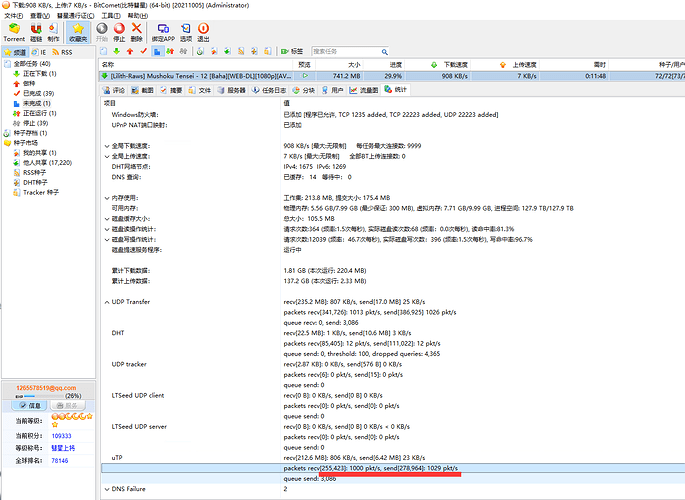Collapse the 全局下载速度 row

point(106,145)
